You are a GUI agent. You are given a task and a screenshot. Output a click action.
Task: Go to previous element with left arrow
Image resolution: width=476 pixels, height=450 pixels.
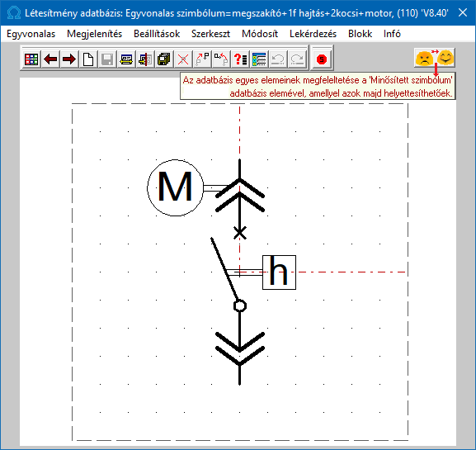coord(50,59)
